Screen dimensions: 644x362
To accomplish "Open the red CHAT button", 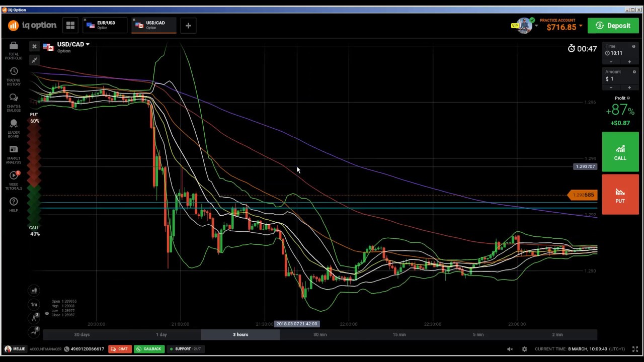I will click(119, 349).
